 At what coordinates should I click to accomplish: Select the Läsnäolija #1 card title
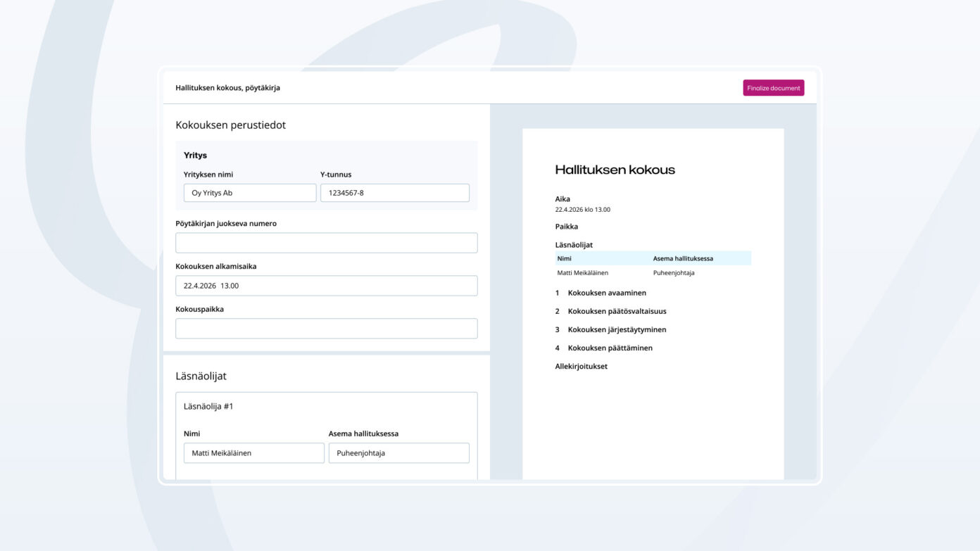[x=208, y=407]
